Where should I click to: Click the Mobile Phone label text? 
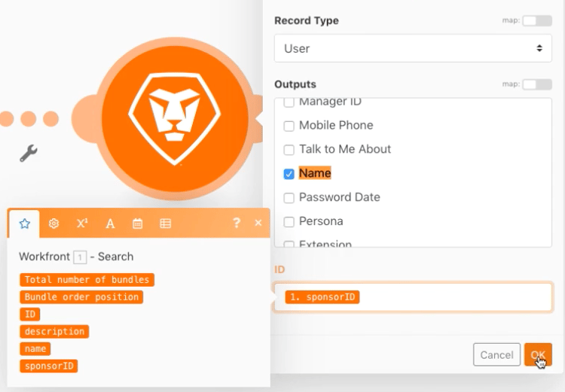[336, 125]
